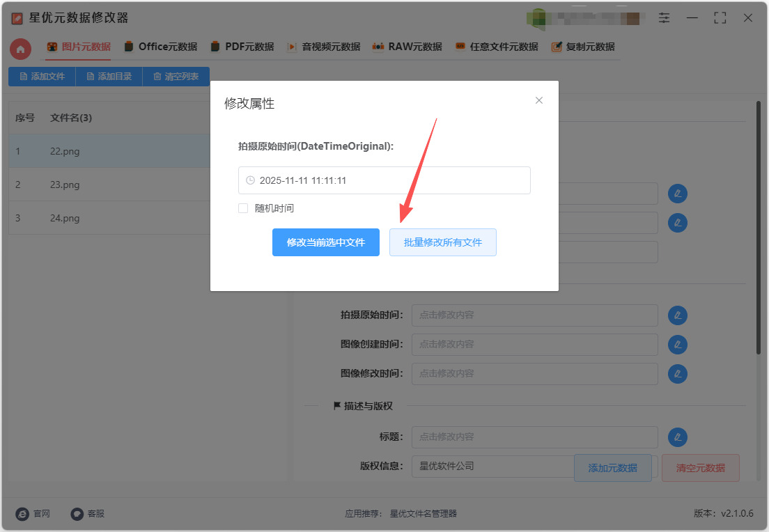Click the 添加元数据 button

[612, 468]
